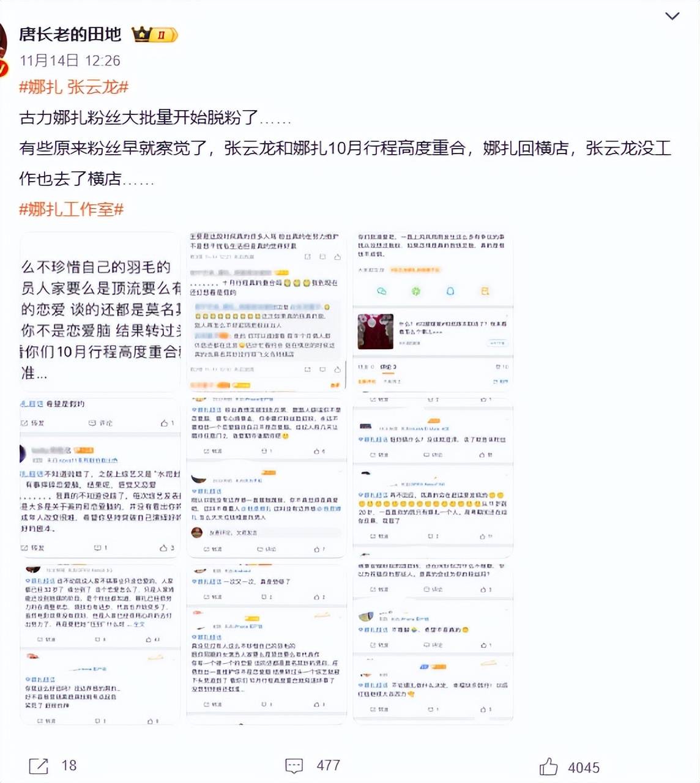
Task: Open first image thumbnail with large text
Action: 101,312
